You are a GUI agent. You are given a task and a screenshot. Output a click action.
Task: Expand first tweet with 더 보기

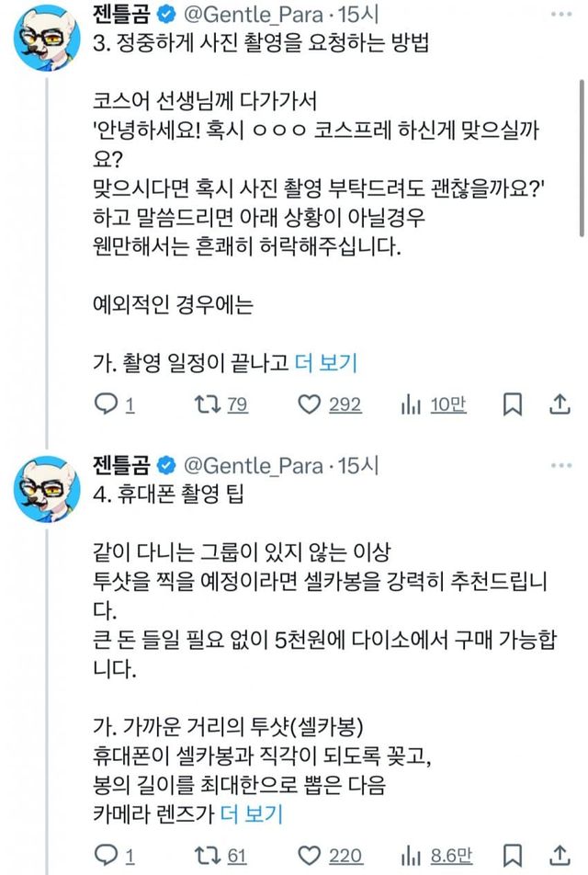(x=326, y=363)
